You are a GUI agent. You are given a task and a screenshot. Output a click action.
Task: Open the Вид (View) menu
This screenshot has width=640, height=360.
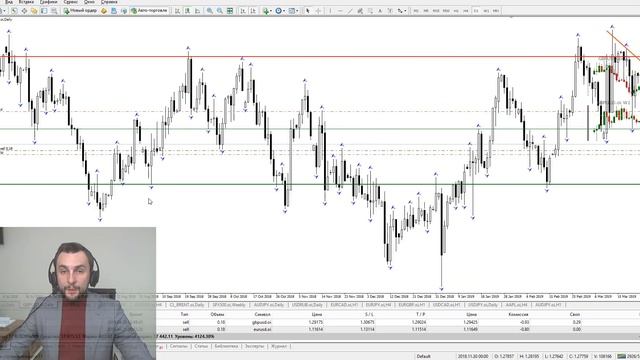pos(9,2)
